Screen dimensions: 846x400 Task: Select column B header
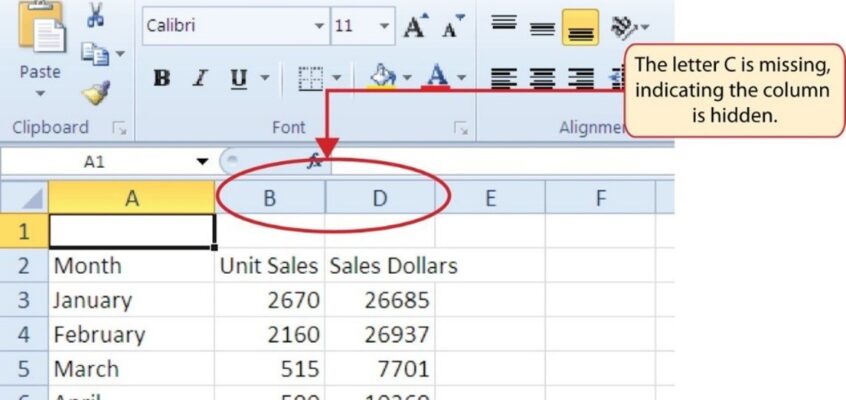(270, 198)
